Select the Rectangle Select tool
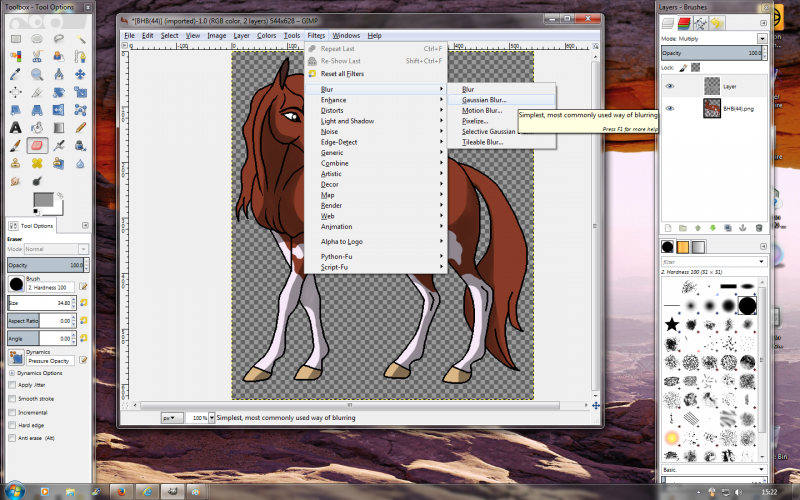 click(x=16, y=39)
